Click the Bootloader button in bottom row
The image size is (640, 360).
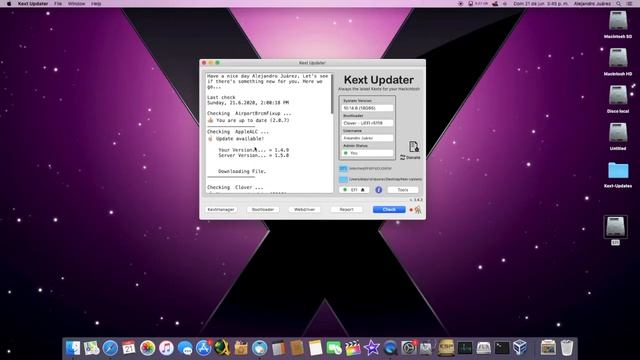[263, 209]
